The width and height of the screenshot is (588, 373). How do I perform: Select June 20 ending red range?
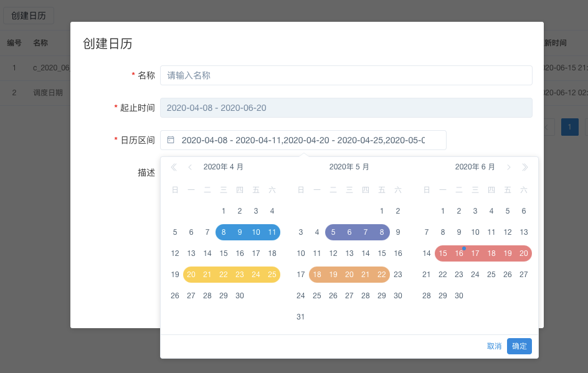(524, 253)
